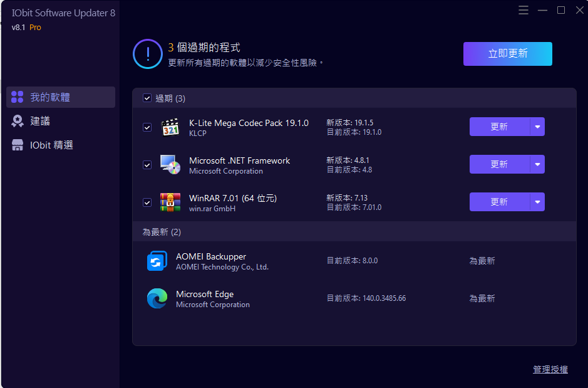Click the 建議 badge icon in sidebar
The image size is (588, 388).
pos(18,121)
